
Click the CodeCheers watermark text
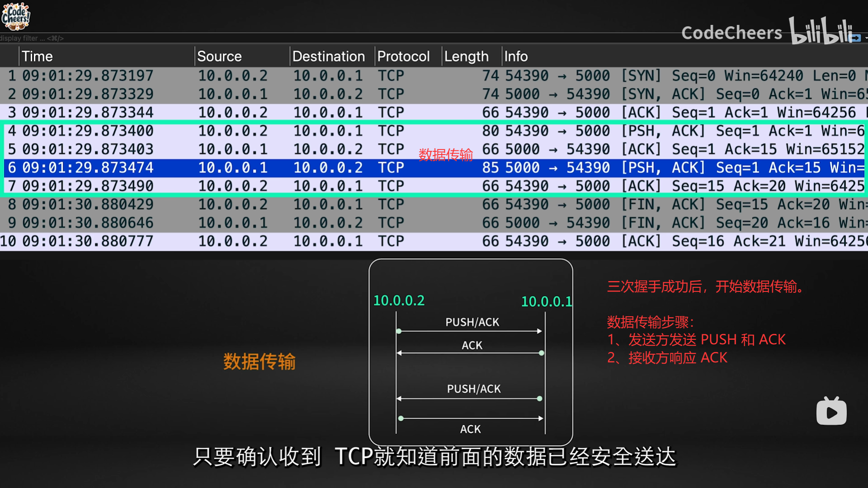click(731, 33)
